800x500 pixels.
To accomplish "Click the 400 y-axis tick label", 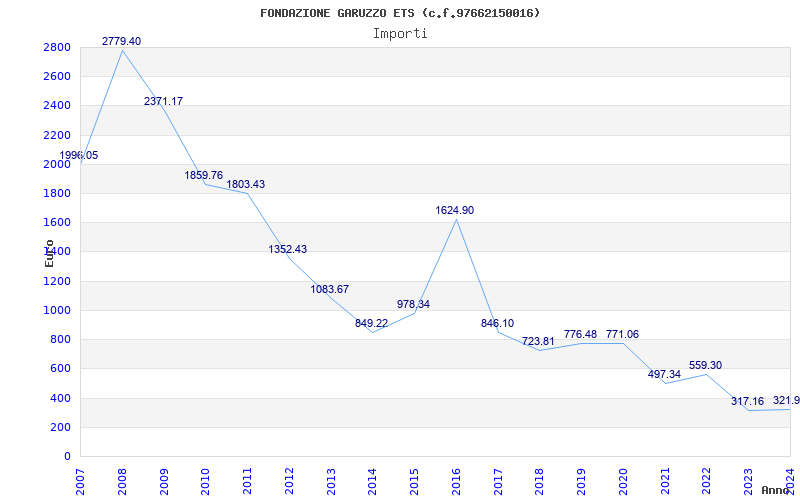I will 61,398.
